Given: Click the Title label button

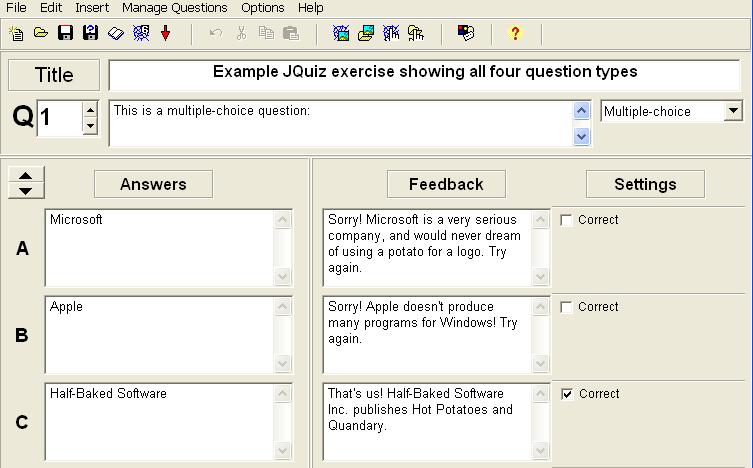Looking at the screenshot, I should pos(54,75).
